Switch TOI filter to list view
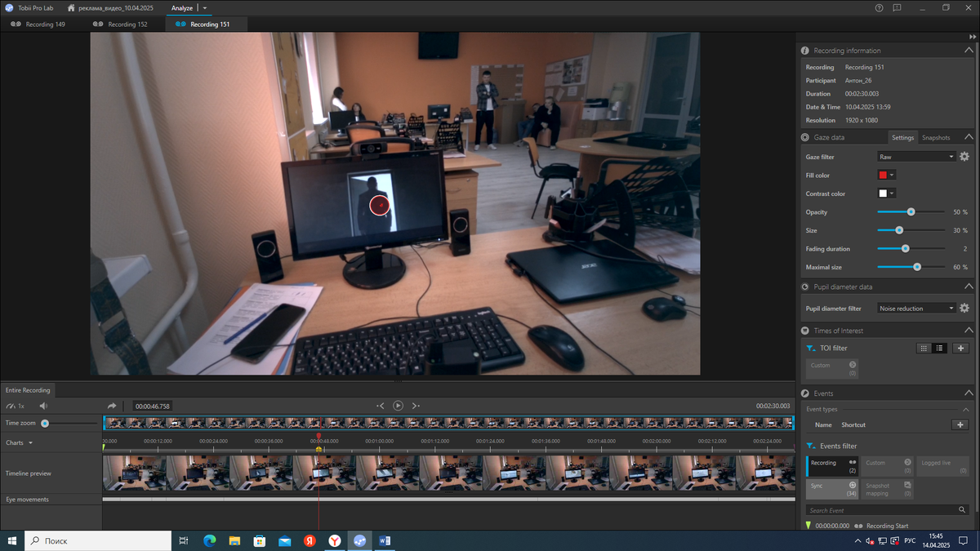The image size is (980, 551). [x=939, y=348]
